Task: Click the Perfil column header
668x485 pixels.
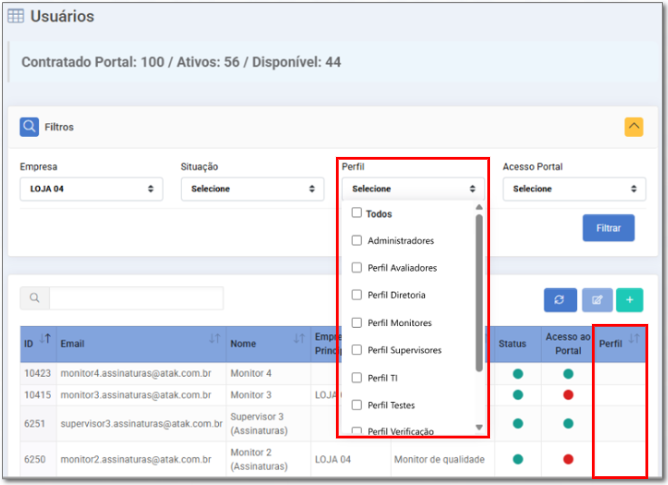Action: pos(611,343)
